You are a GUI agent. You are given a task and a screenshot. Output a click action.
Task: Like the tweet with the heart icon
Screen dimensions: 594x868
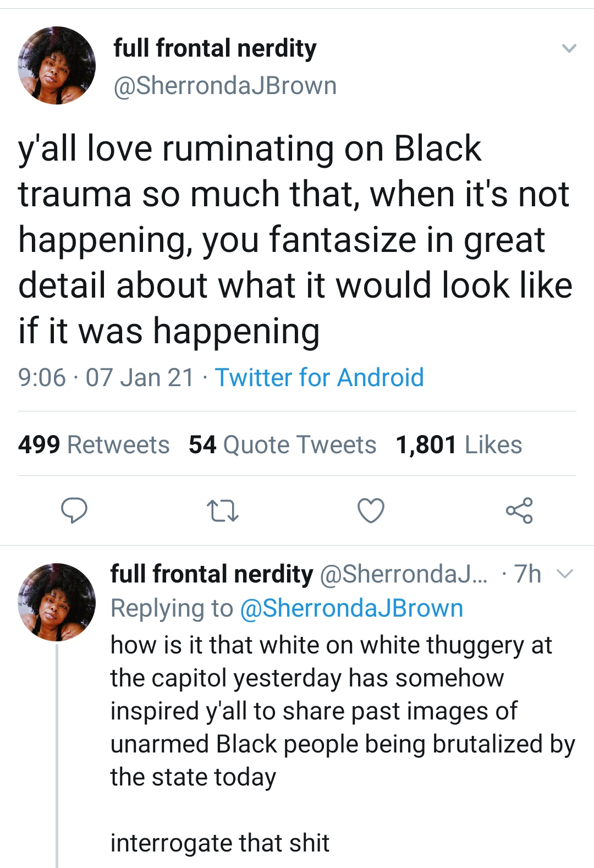[371, 510]
